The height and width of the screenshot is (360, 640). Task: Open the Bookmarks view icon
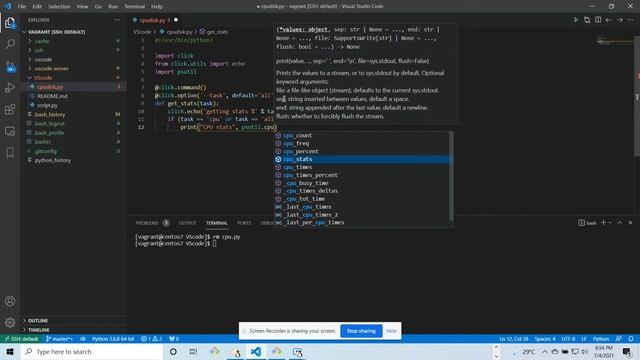click(10, 153)
